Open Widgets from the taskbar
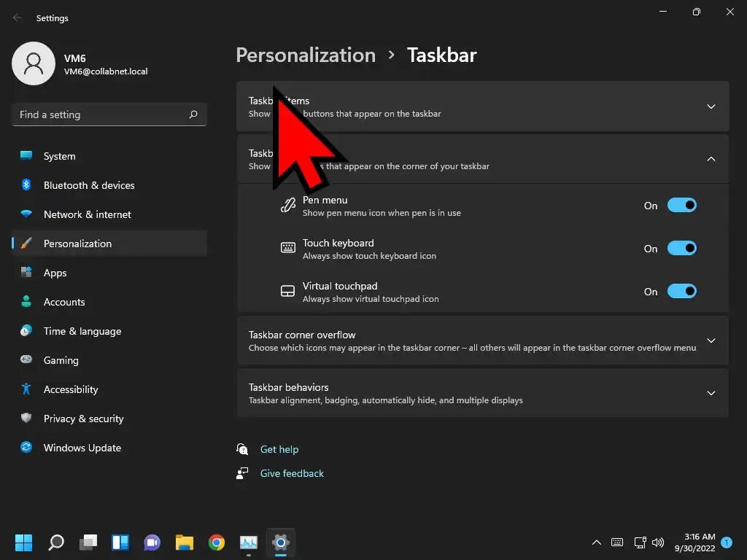This screenshot has width=747, height=560. 120,542
